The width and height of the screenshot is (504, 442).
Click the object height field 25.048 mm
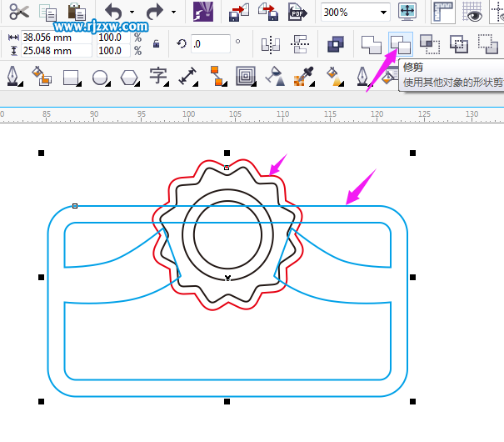coord(57,51)
